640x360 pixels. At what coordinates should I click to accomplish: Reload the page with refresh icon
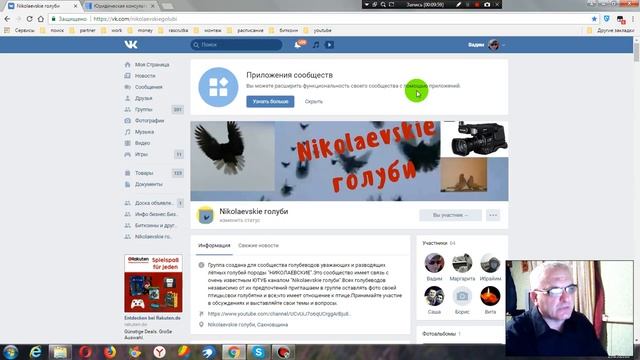(29, 19)
